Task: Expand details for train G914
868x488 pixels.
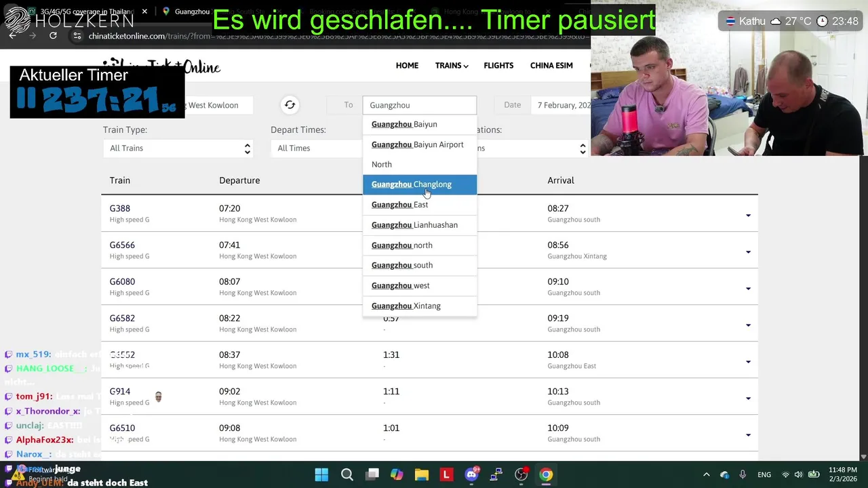Action: [748, 399]
